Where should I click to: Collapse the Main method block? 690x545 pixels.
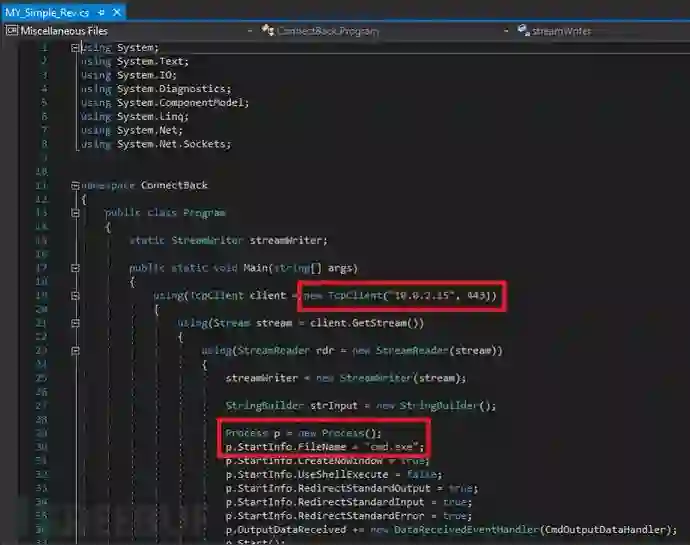75,268
